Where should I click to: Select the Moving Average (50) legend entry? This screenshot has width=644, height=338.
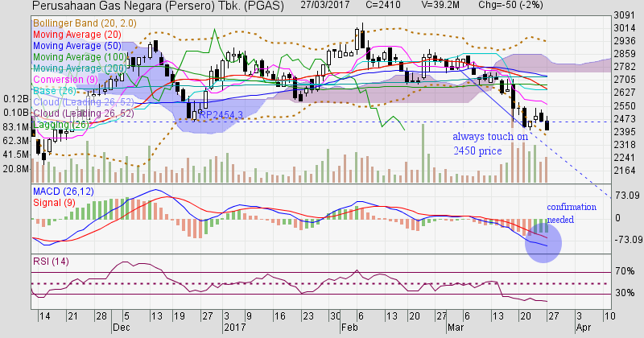[76, 46]
